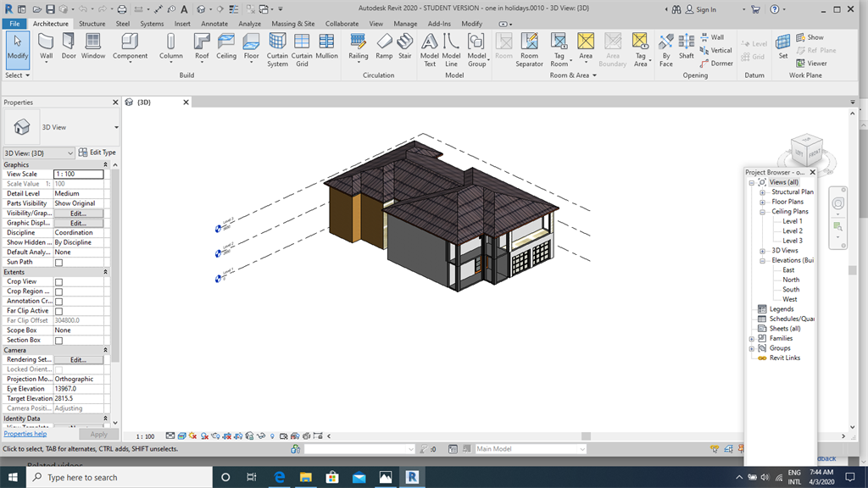Select the Curtain Grid tool
The height and width of the screenshot is (488, 868).
pos(302,47)
